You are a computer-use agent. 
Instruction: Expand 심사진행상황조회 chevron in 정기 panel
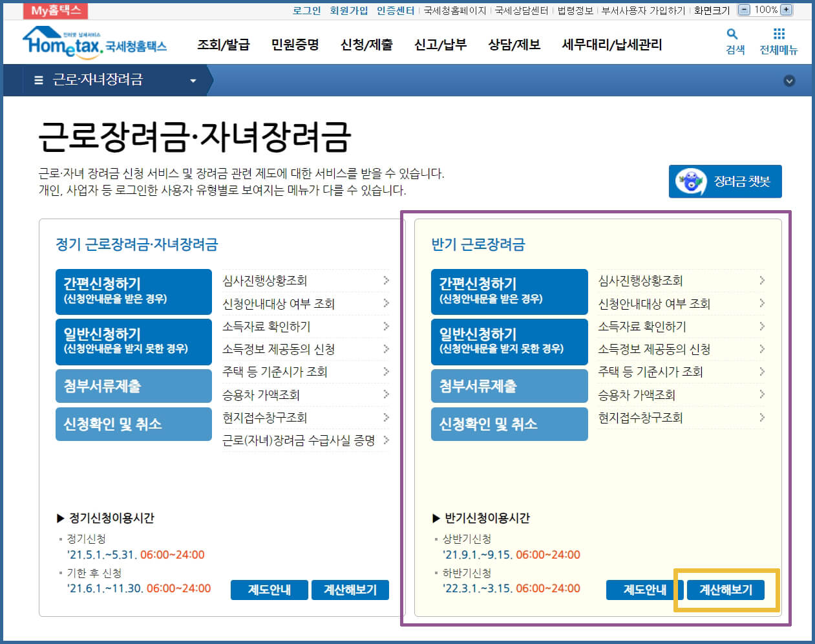pyautogui.click(x=386, y=281)
